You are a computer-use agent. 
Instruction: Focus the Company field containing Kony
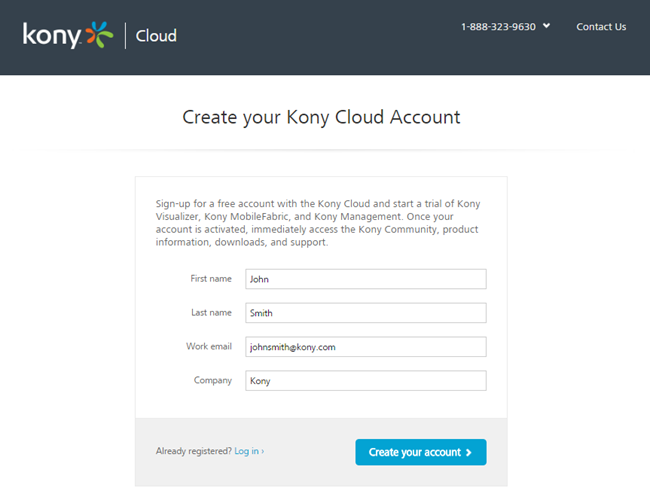pos(365,381)
